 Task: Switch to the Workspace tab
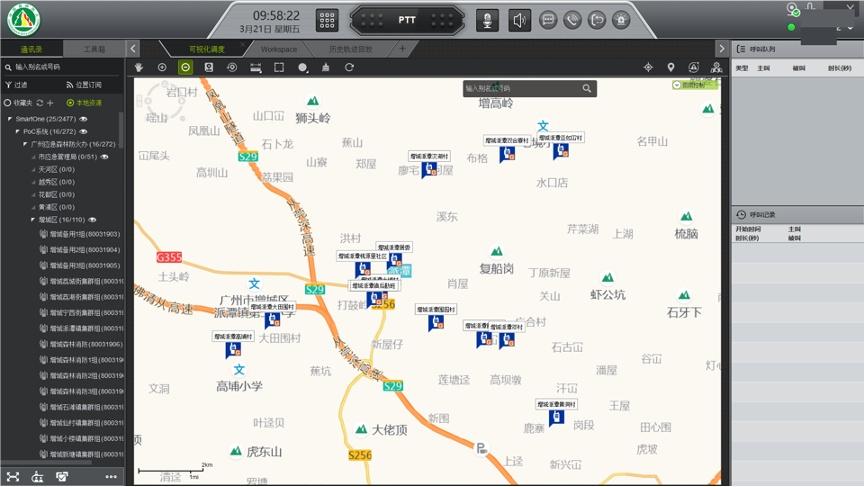tap(279, 49)
